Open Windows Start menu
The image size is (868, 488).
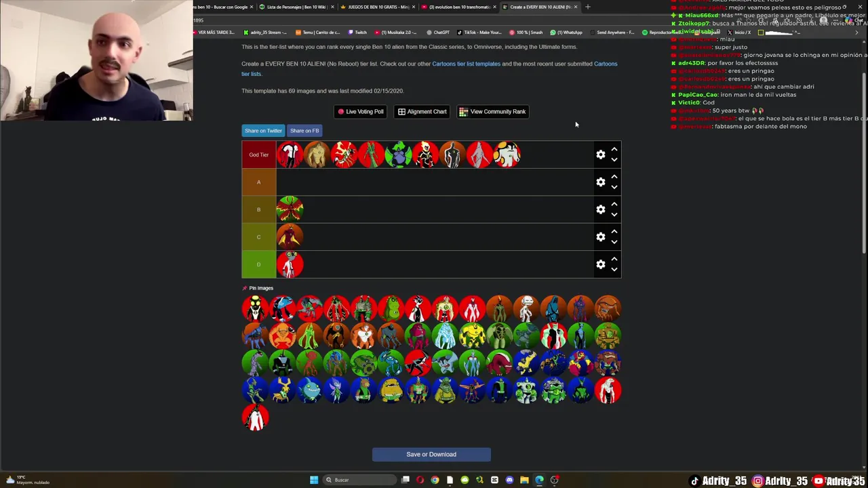tap(313, 480)
